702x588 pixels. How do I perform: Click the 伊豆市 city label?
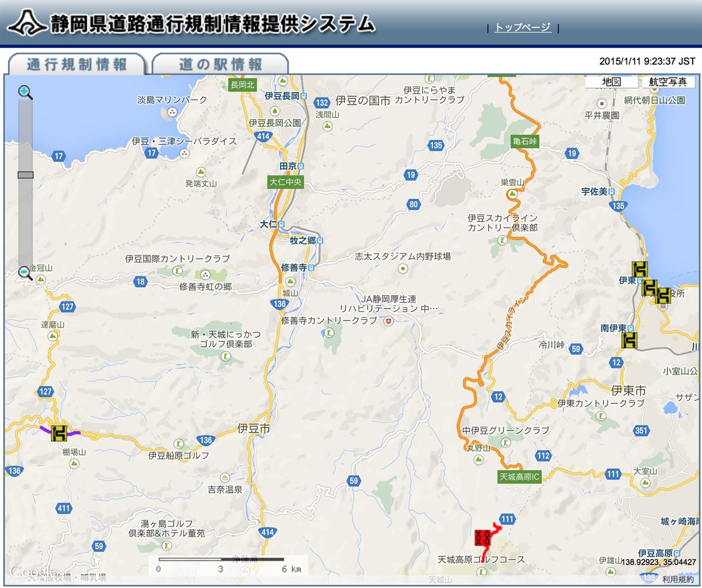[x=254, y=429]
